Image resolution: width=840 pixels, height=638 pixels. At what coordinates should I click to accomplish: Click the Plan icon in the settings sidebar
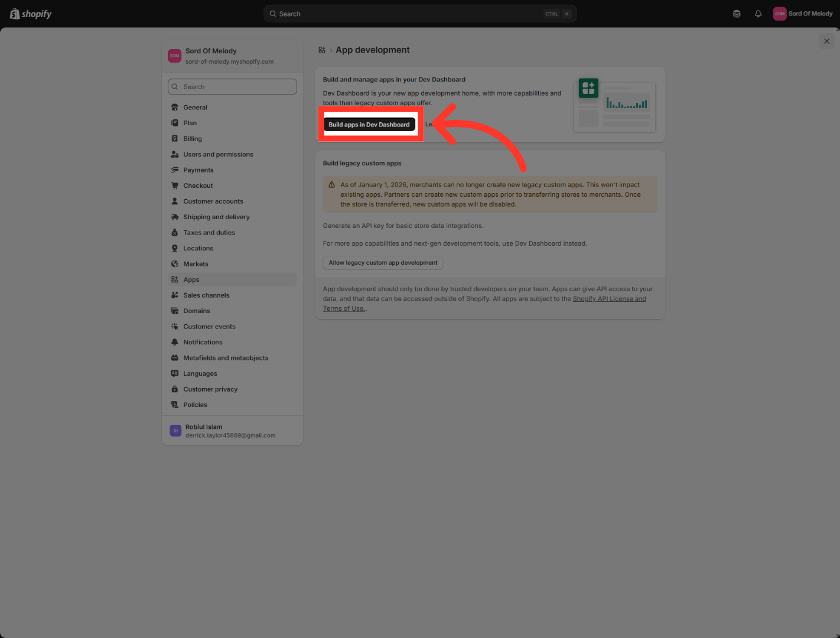click(175, 123)
